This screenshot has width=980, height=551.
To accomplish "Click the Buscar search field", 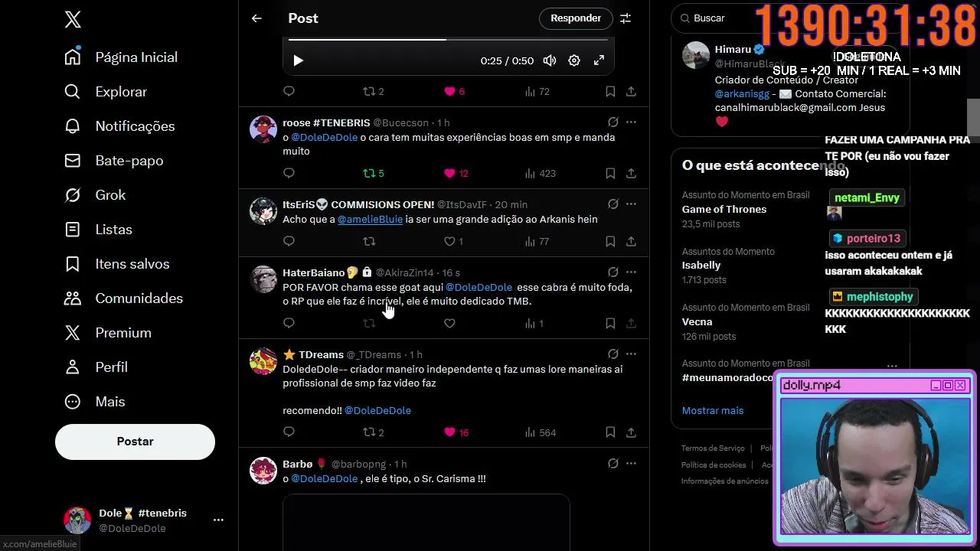I will [x=716, y=18].
